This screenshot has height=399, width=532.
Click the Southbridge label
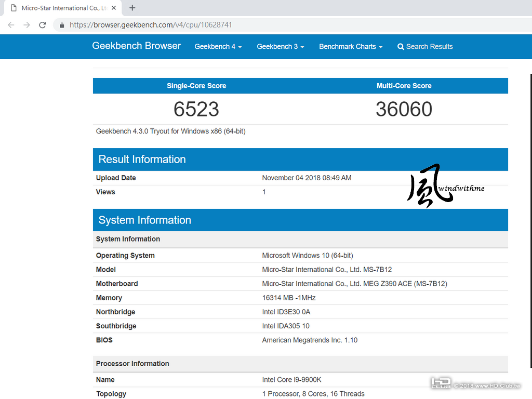pyautogui.click(x=116, y=326)
